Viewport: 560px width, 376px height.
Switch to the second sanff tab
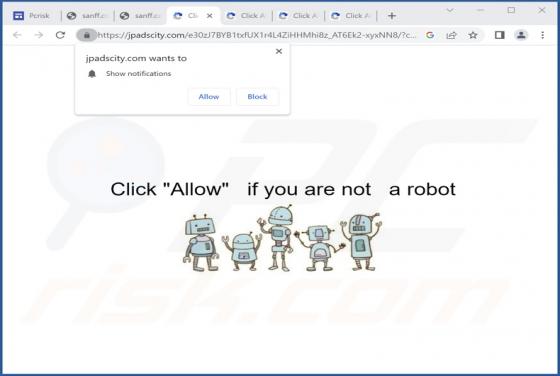(x=140, y=16)
